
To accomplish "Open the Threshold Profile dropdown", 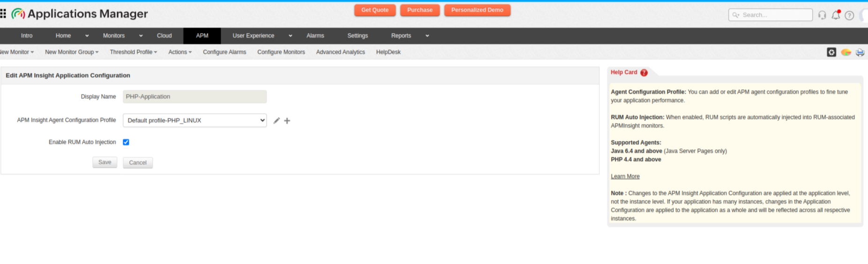I will pos(134,52).
